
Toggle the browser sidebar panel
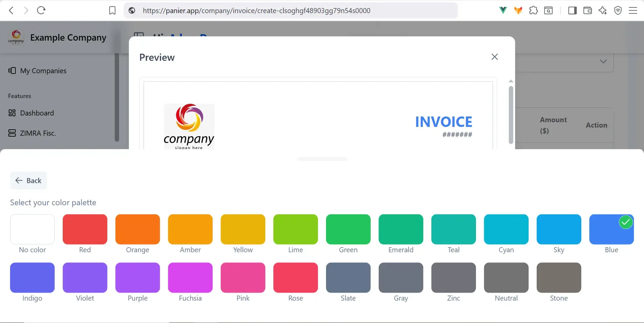coord(573,10)
